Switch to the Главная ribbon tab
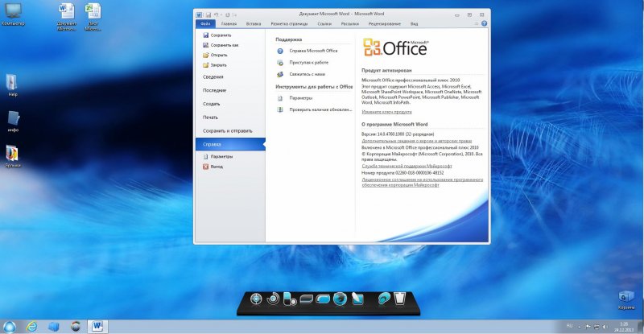 (229, 24)
